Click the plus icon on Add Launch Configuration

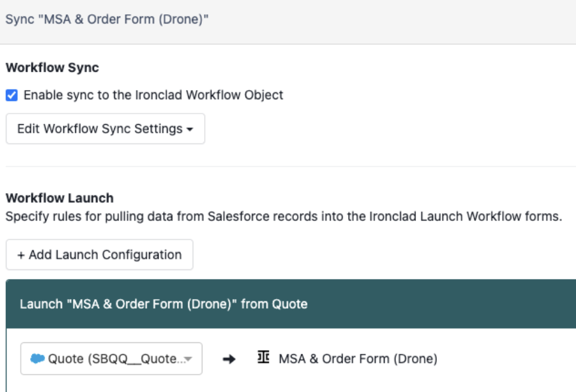[21, 255]
